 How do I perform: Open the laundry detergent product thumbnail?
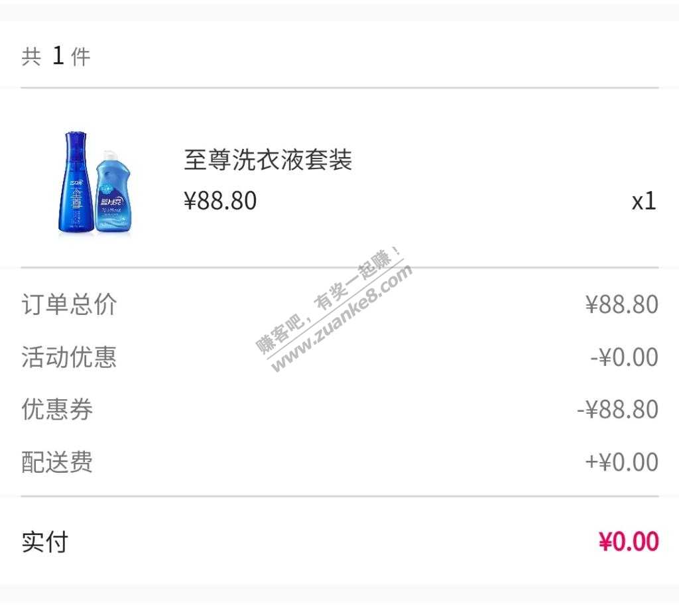95,183
